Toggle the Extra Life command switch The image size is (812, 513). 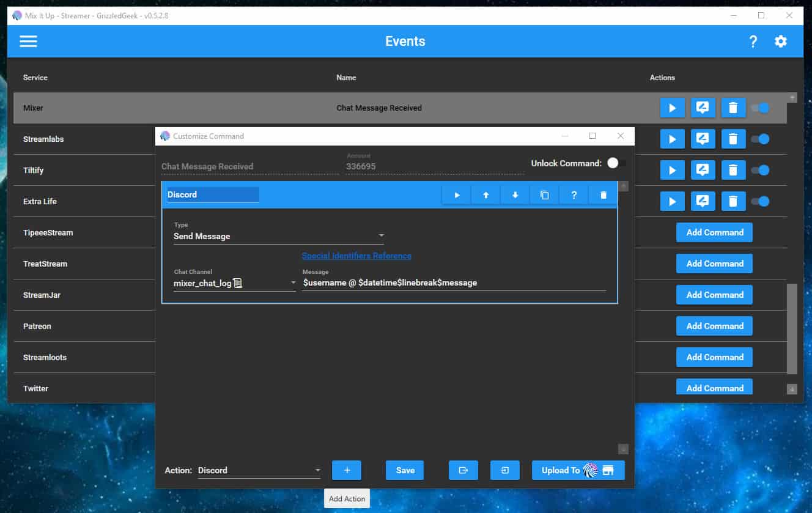(760, 202)
